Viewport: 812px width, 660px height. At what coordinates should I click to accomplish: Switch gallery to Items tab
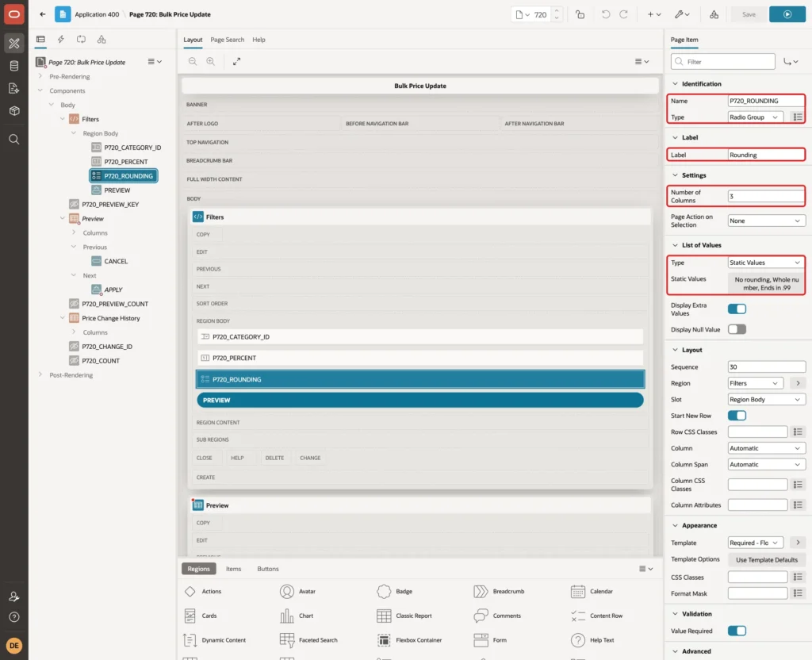(x=234, y=569)
